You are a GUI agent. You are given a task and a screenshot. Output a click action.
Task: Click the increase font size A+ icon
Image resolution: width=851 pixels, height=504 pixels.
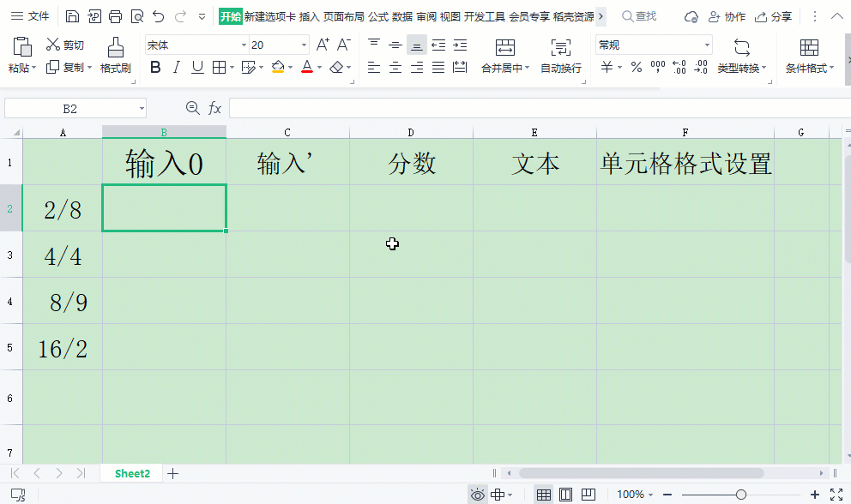pyautogui.click(x=323, y=45)
